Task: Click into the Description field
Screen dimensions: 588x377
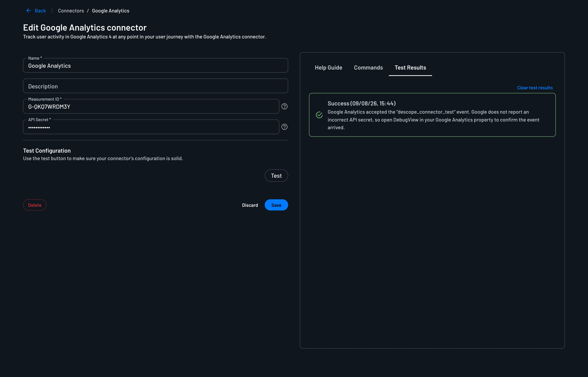Action: click(155, 86)
